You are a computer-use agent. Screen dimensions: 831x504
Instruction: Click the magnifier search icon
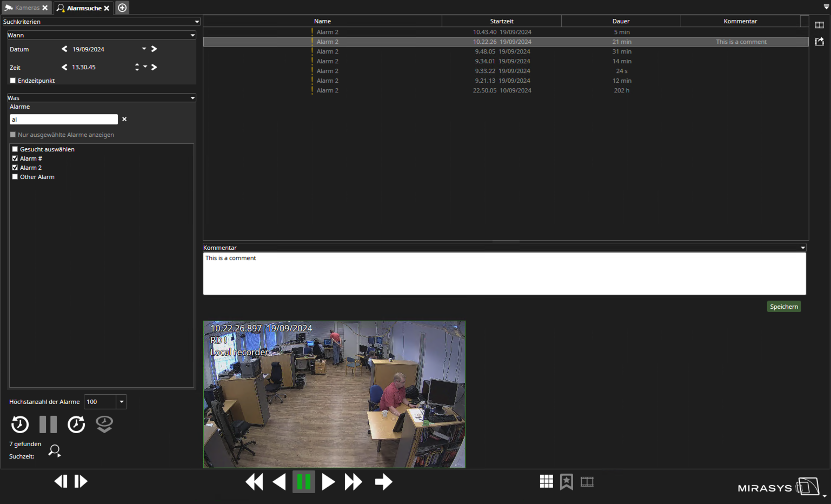pyautogui.click(x=55, y=450)
